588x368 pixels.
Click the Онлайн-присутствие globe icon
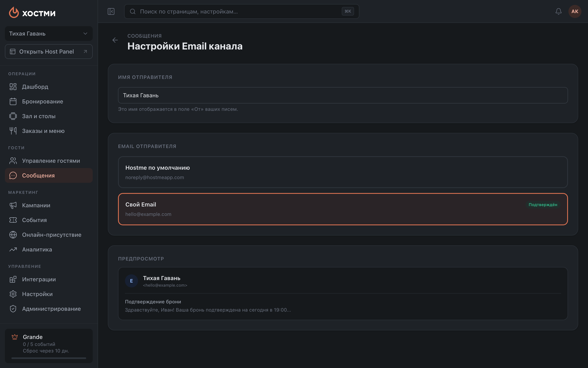13,235
